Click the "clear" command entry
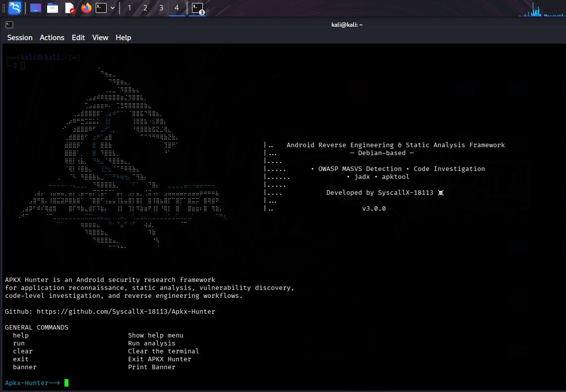This screenshot has width=566, height=392. tap(23, 351)
